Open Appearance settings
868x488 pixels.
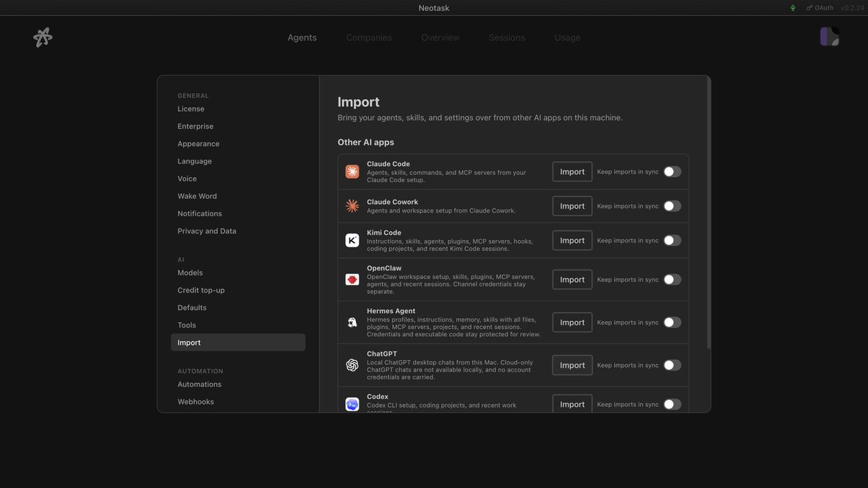coord(238,144)
